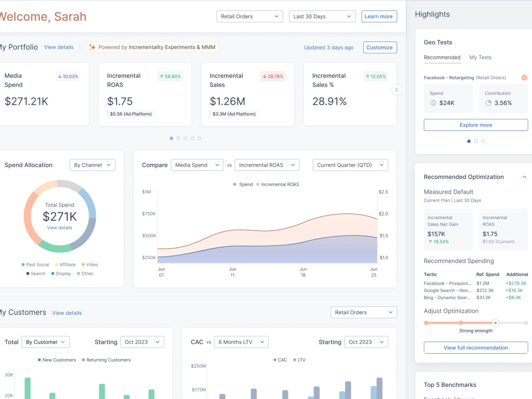Select the first Geo Tests carousel dot

469,141
